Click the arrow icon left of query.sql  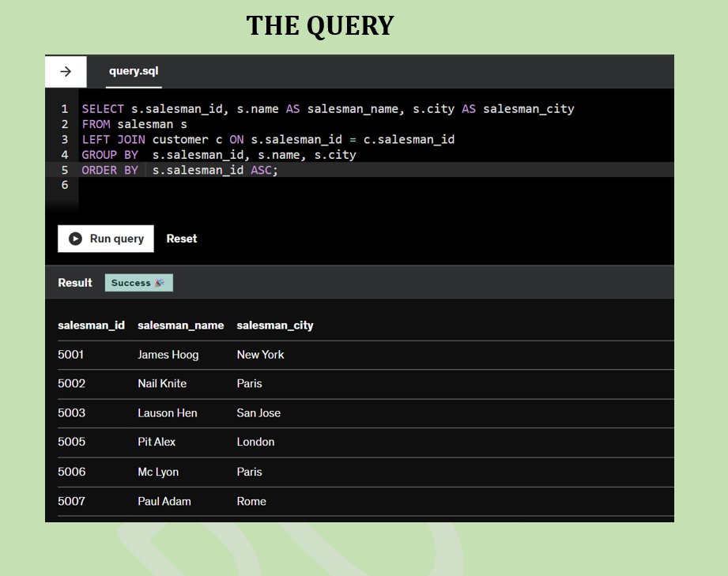(x=66, y=71)
